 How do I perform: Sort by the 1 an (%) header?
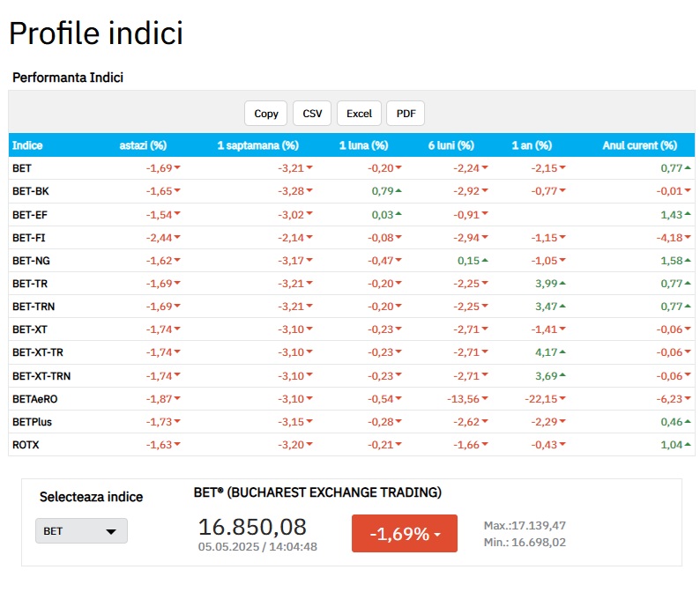click(x=532, y=145)
